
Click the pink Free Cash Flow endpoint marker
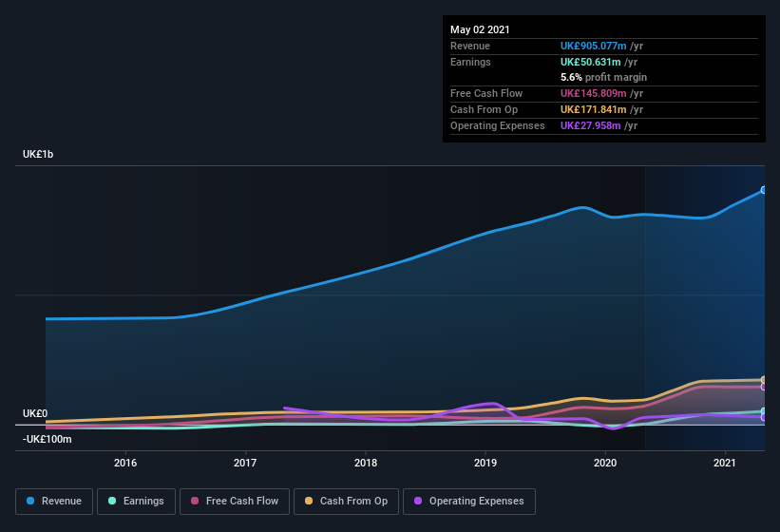764,387
